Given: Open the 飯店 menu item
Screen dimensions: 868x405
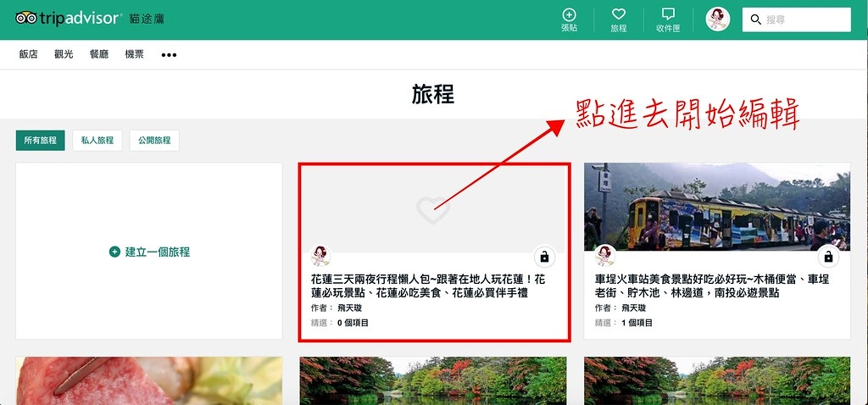Looking at the screenshot, I should (x=28, y=54).
